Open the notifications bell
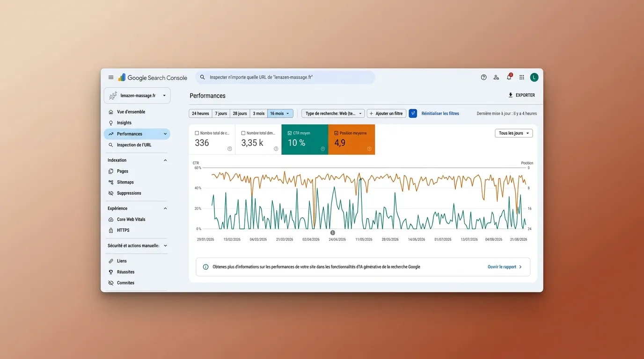Viewport: 644px width, 359px height. (x=509, y=77)
